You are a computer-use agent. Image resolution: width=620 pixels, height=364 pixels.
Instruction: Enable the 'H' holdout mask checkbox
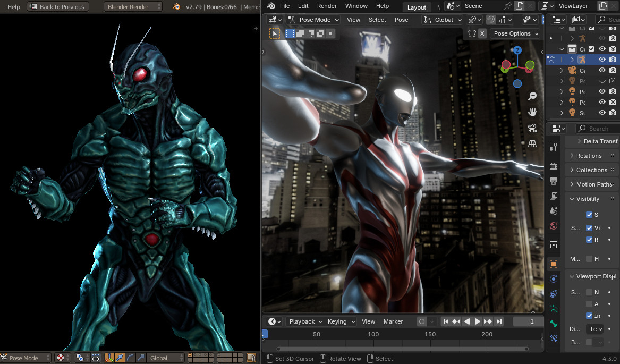tap(589, 259)
